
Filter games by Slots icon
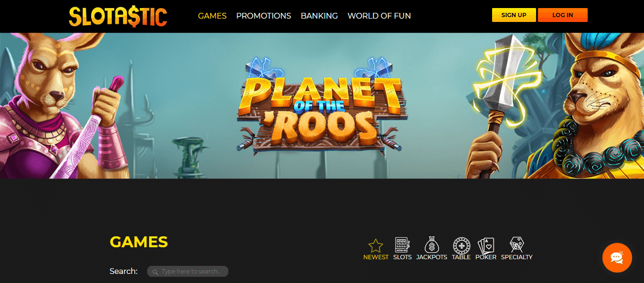tap(402, 249)
